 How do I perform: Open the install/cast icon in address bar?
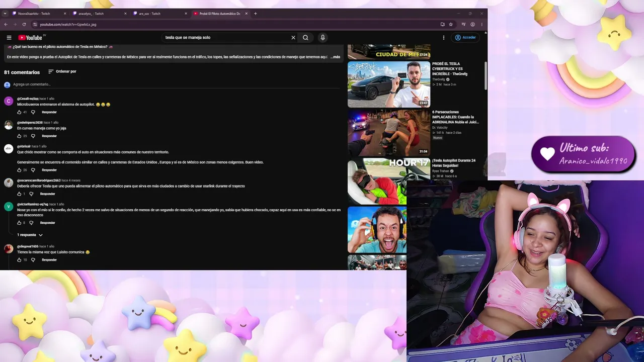pyautogui.click(x=442, y=24)
